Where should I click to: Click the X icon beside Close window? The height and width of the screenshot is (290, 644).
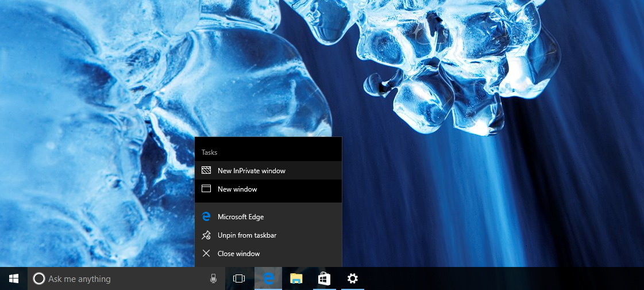coord(206,253)
